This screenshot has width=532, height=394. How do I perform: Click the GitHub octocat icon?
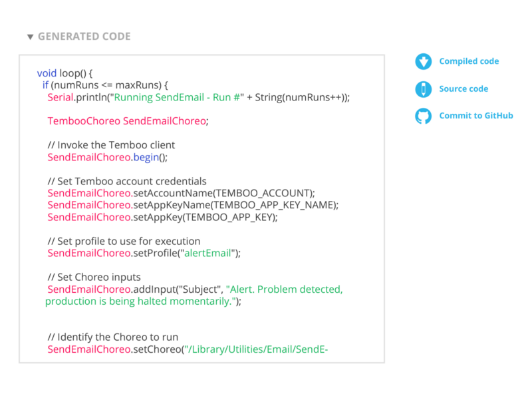[x=423, y=116]
